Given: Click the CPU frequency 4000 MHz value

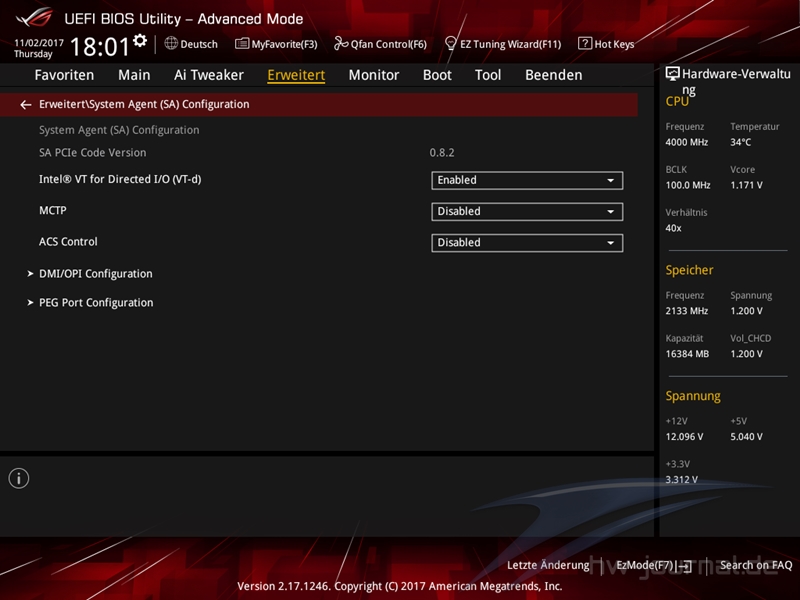Looking at the screenshot, I should (x=687, y=142).
